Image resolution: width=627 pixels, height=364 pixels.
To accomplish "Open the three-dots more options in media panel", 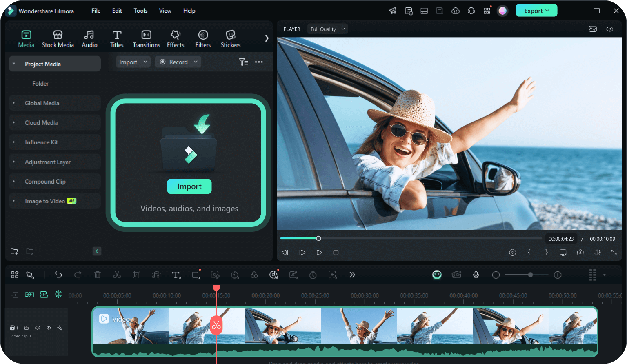I will coord(259,62).
